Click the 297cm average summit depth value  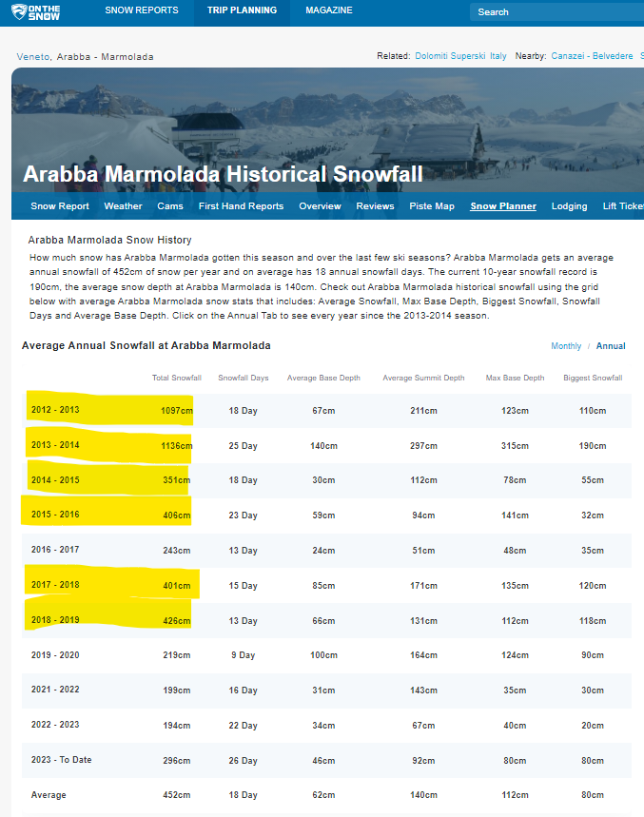pyautogui.click(x=423, y=446)
